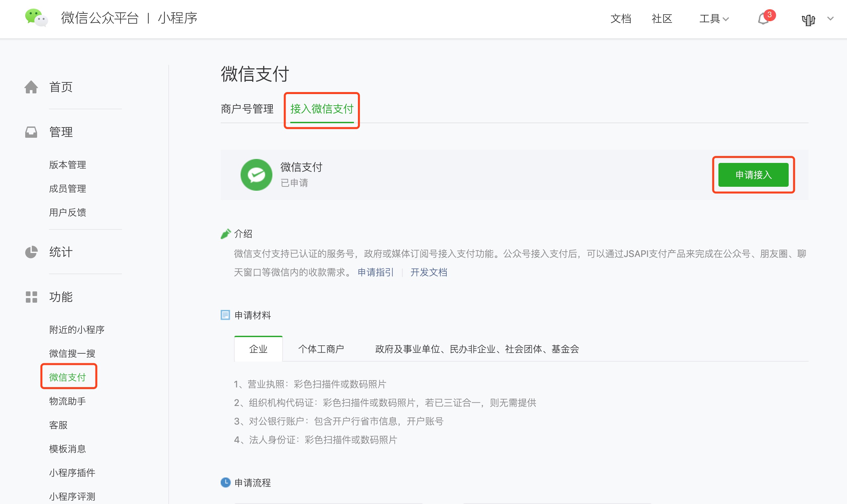
Task: Switch to the 商户号管理 tab
Action: [x=247, y=109]
